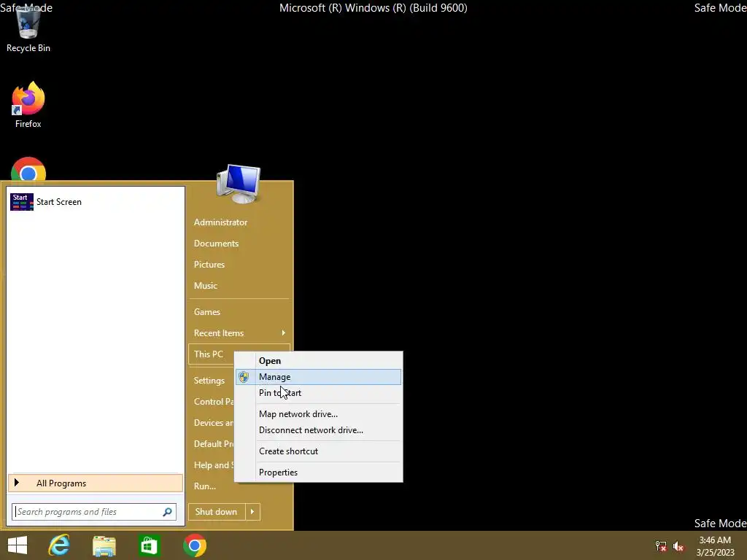Viewport: 747px width, 560px height.
Task: Choose Open from the context menu
Action: click(x=319, y=361)
